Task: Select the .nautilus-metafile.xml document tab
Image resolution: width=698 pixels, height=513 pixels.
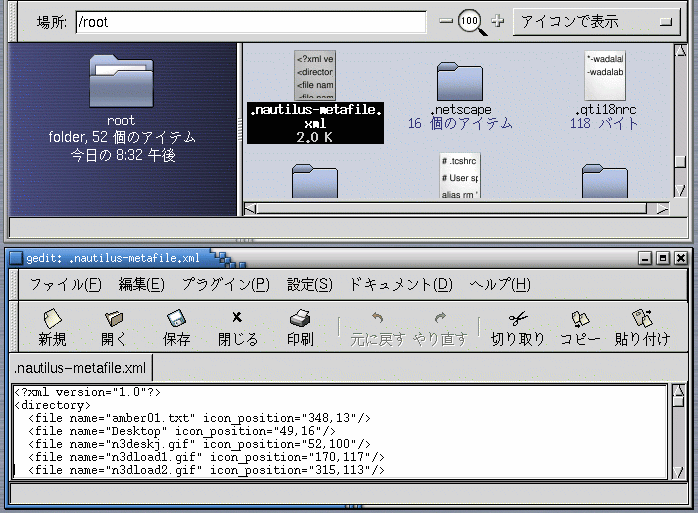Action: click(x=80, y=368)
